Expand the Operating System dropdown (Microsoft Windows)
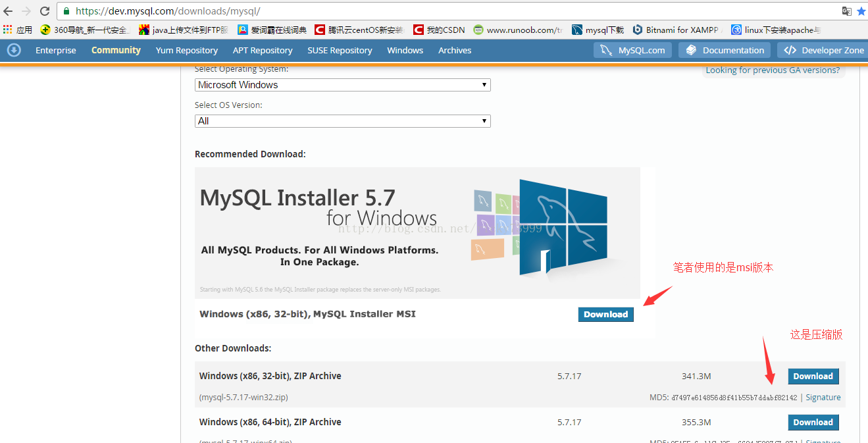 click(x=343, y=85)
